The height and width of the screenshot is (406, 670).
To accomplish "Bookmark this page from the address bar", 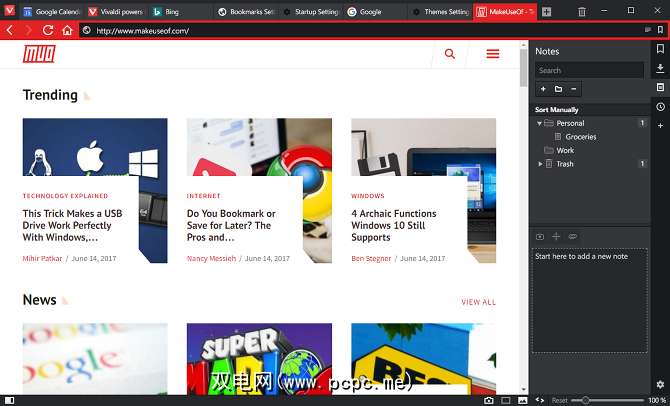I will point(660,30).
